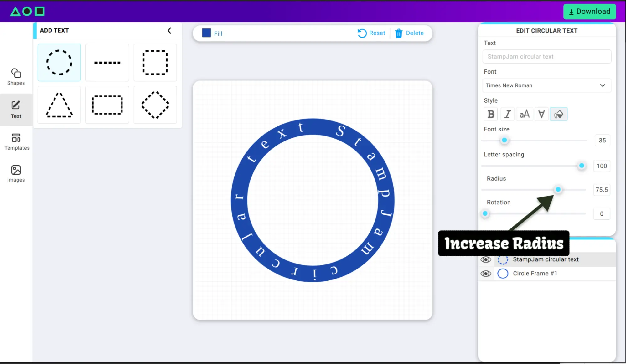Select the square text path shape
This screenshot has width=626, height=364.
pyautogui.click(x=155, y=63)
